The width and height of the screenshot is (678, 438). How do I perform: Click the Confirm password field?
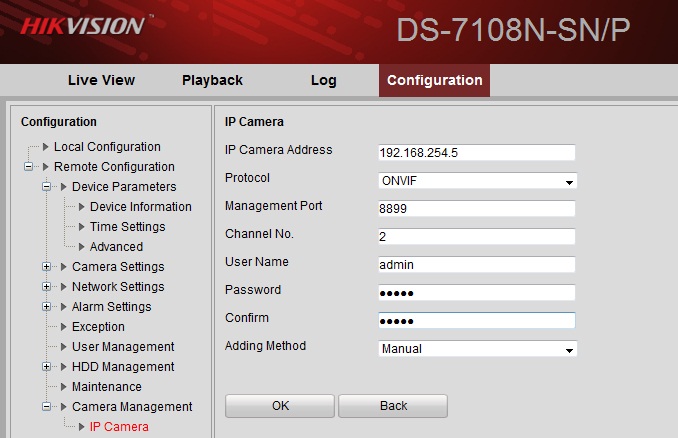477,320
